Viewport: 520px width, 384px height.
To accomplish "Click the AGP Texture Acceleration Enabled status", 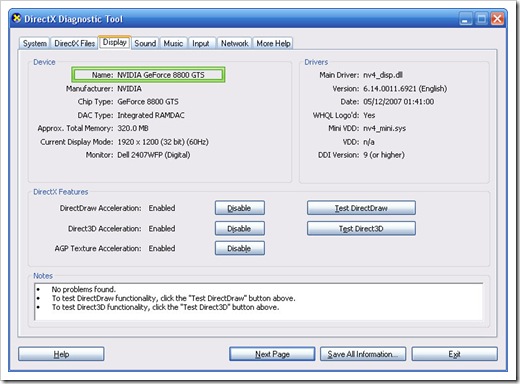I will (162, 248).
